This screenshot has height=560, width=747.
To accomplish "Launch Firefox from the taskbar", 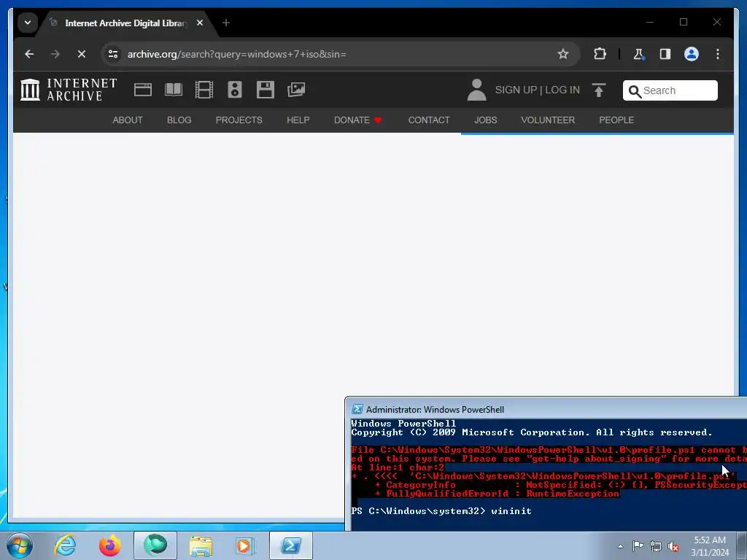I will click(110, 545).
